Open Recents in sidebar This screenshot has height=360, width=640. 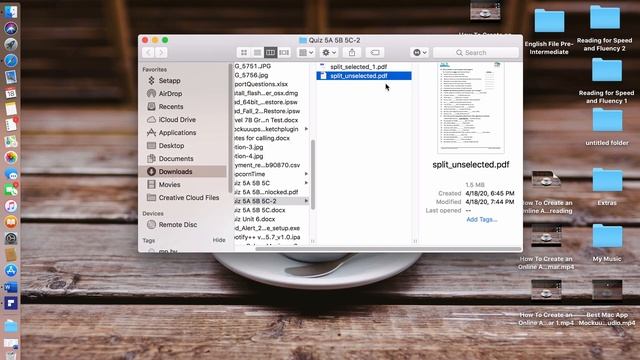pos(171,107)
